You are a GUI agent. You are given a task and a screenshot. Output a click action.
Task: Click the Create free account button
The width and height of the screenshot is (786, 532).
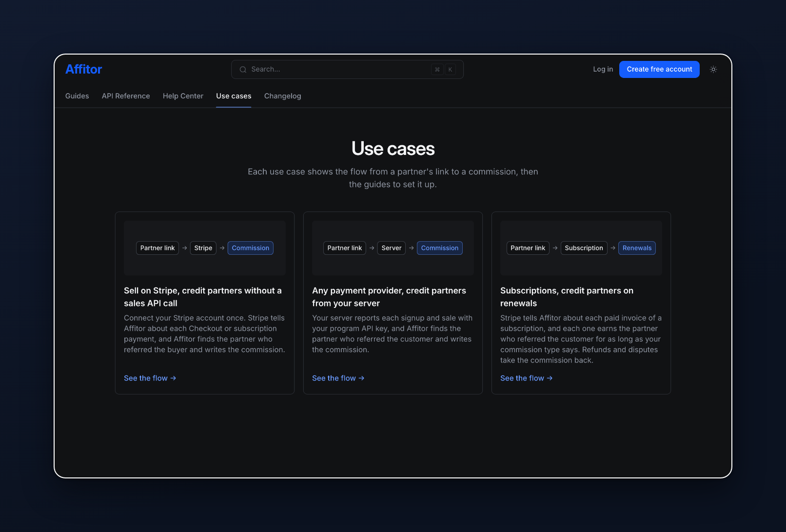click(x=659, y=69)
